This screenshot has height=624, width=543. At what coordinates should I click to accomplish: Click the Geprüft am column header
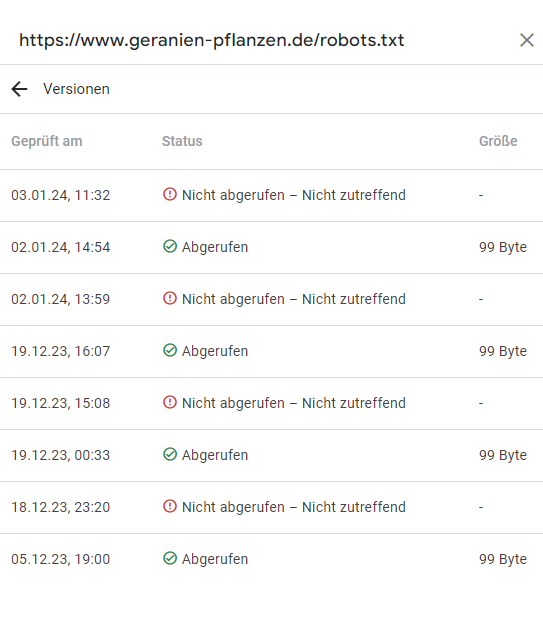click(x=47, y=141)
